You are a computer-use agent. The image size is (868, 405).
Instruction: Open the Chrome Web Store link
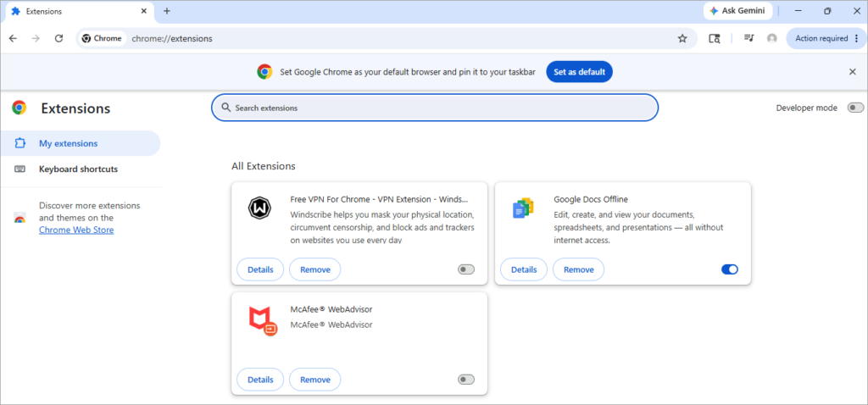click(x=76, y=230)
